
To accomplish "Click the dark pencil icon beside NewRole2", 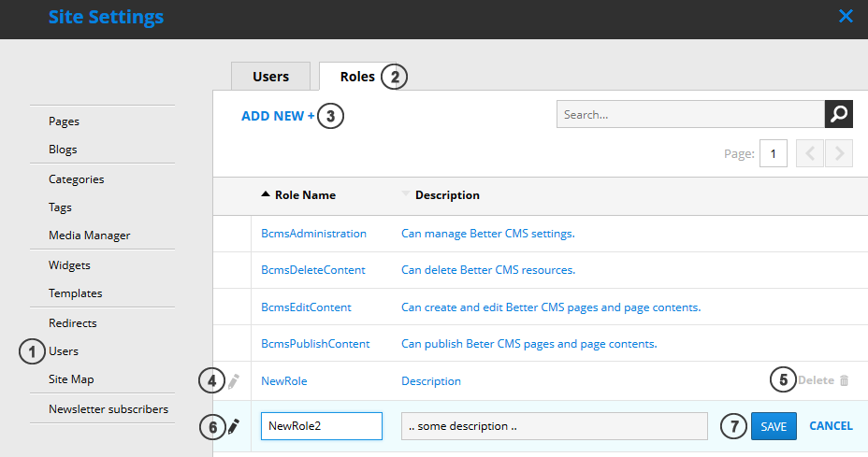I will (234, 426).
